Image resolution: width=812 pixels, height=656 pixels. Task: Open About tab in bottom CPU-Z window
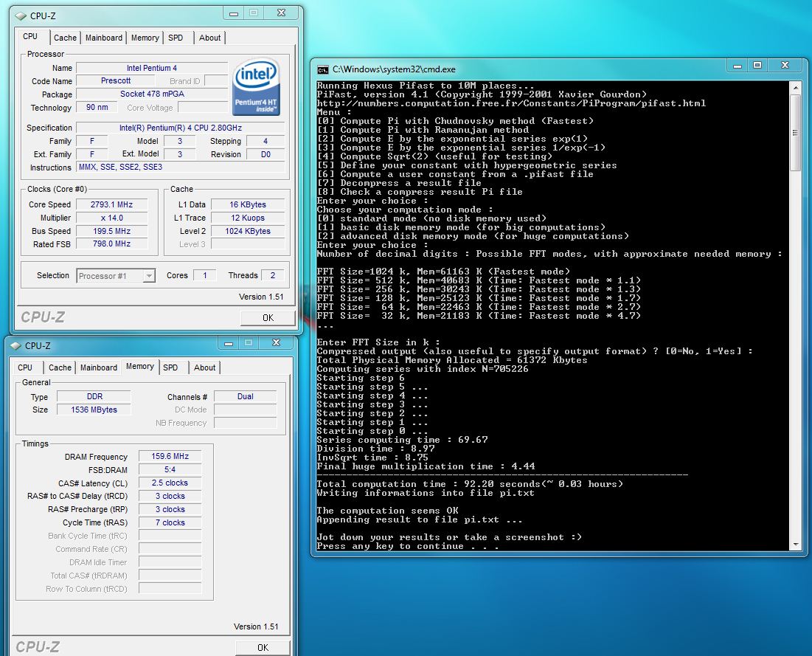(204, 367)
